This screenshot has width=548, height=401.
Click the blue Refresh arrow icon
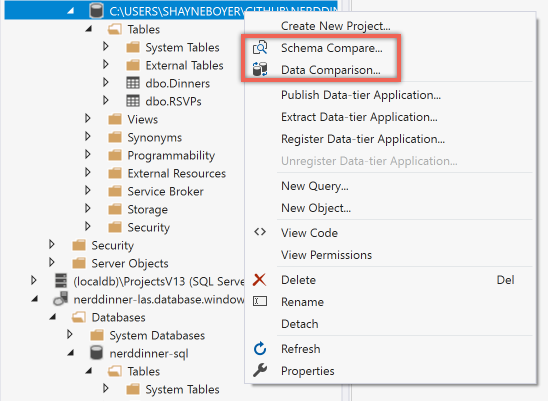tap(260, 349)
